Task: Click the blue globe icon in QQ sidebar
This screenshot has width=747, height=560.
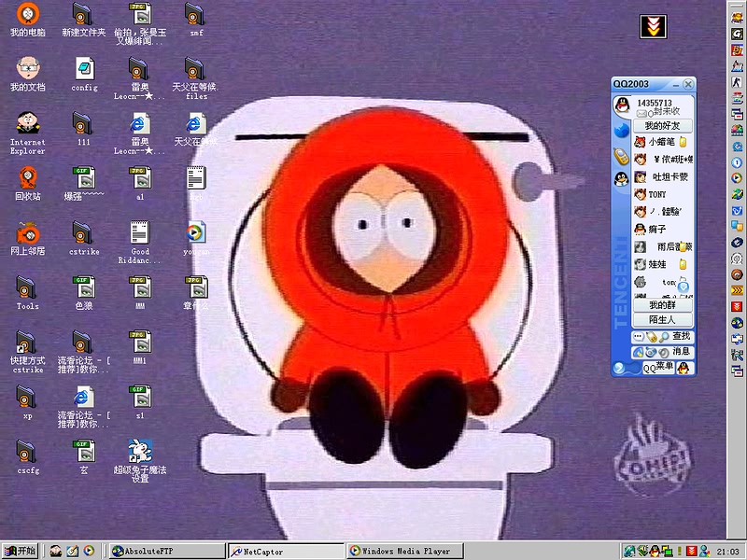Action: point(621,131)
